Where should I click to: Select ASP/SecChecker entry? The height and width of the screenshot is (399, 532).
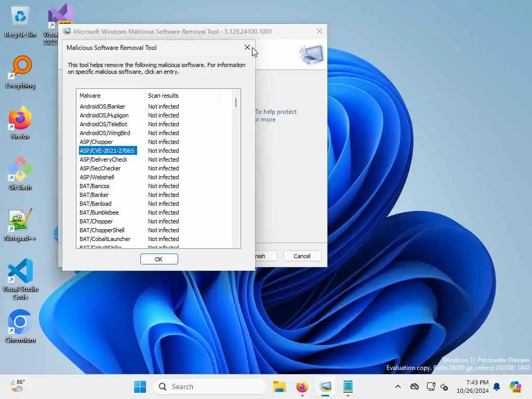[100, 168]
